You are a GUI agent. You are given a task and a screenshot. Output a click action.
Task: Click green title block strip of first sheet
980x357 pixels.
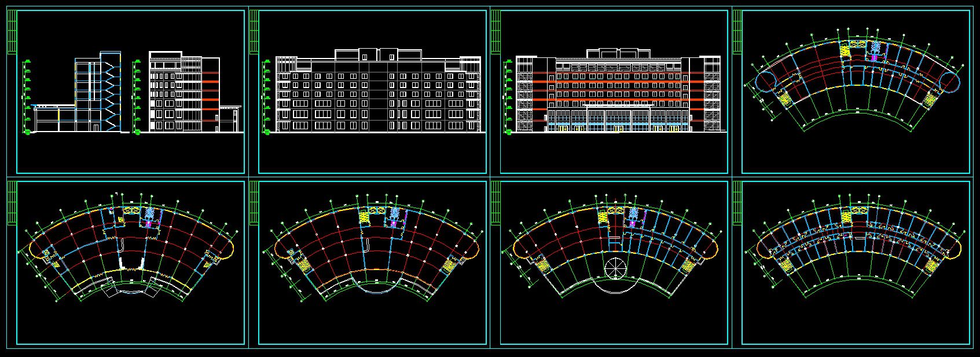(x=12, y=32)
